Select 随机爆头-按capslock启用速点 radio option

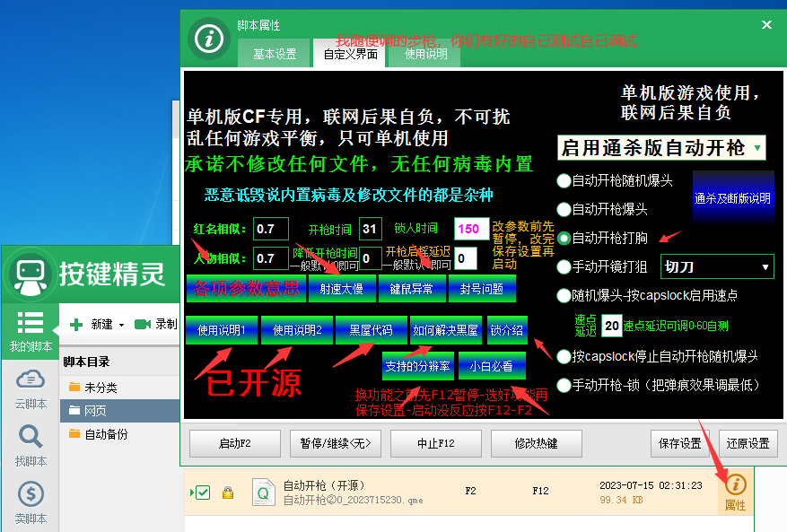tap(564, 296)
